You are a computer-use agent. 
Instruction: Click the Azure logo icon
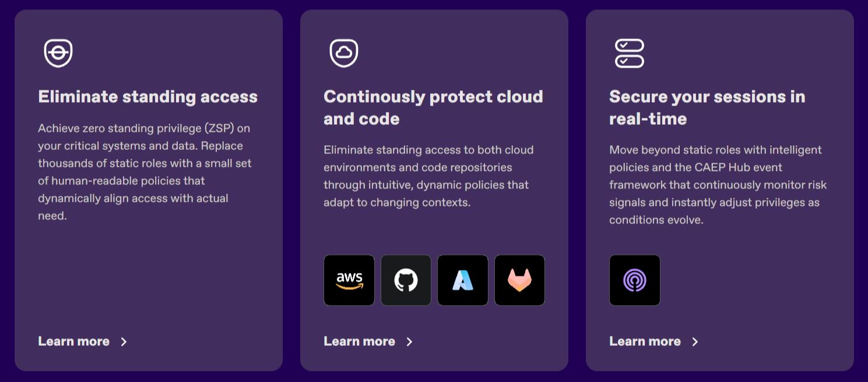pyautogui.click(x=463, y=280)
